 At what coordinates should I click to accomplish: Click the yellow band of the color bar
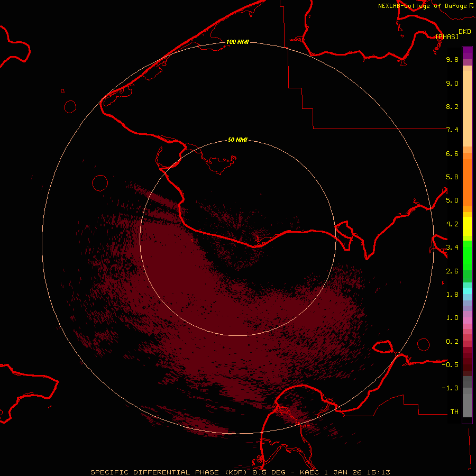click(x=467, y=226)
